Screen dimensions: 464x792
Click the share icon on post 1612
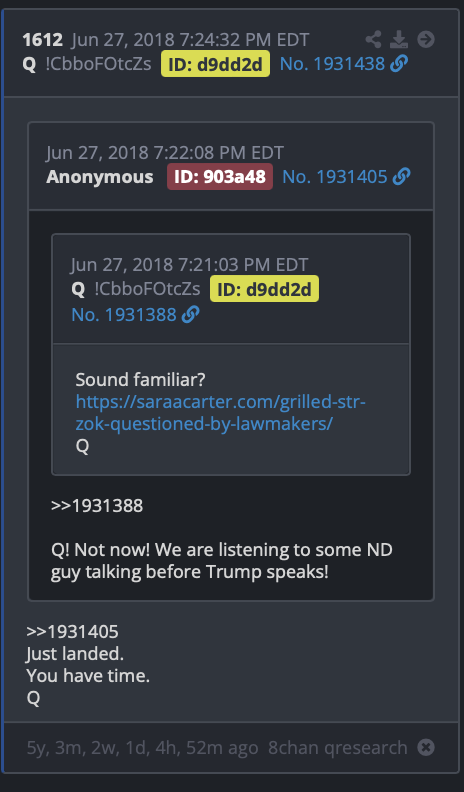pos(373,39)
